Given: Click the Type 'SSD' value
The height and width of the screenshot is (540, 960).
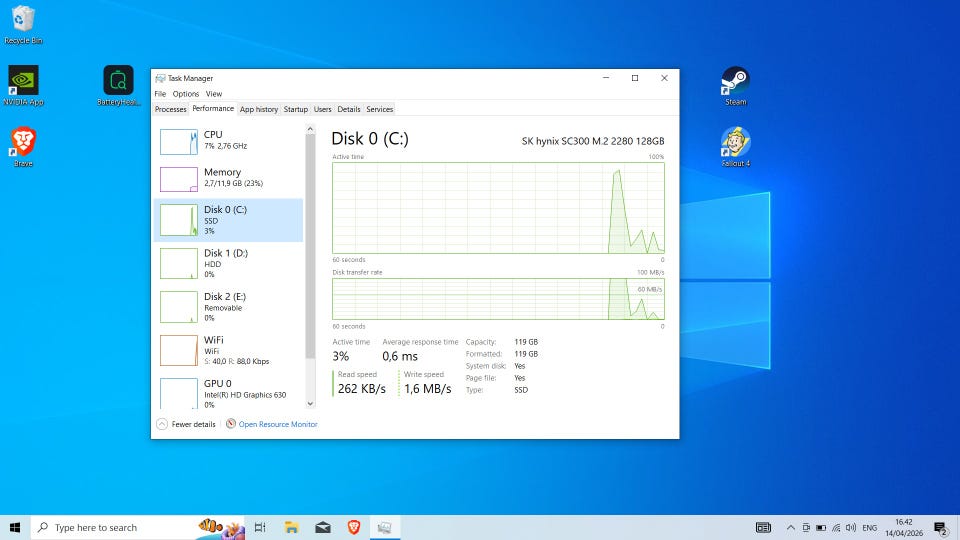Looking at the screenshot, I should tap(521, 389).
